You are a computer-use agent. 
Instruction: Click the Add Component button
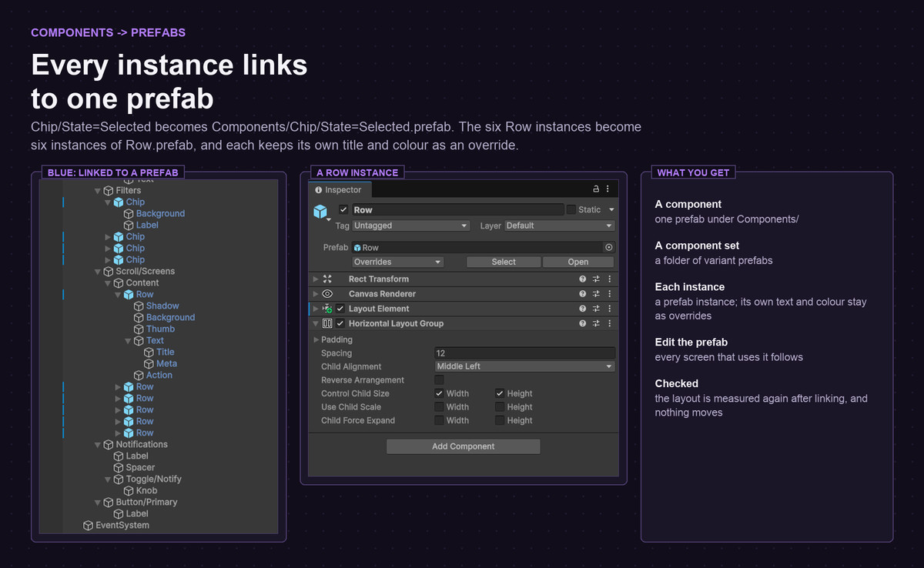(x=464, y=446)
